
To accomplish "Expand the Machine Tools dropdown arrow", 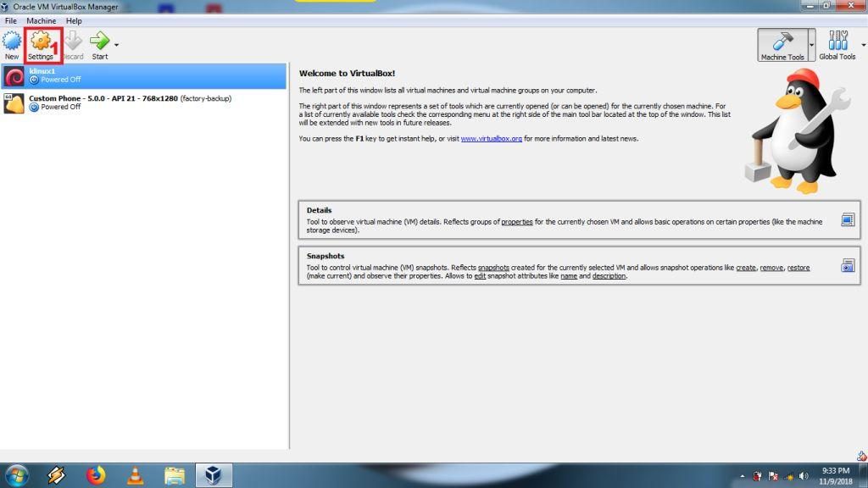I will click(x=811, y=46).
